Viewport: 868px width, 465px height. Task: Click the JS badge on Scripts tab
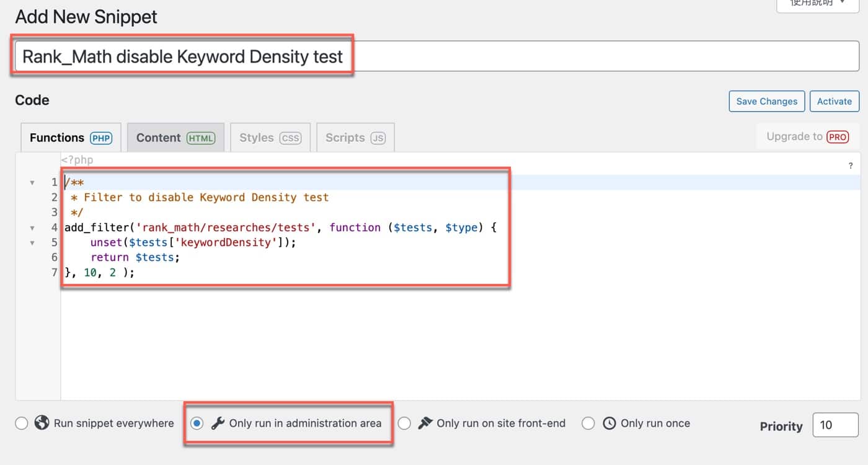[378, 138]
